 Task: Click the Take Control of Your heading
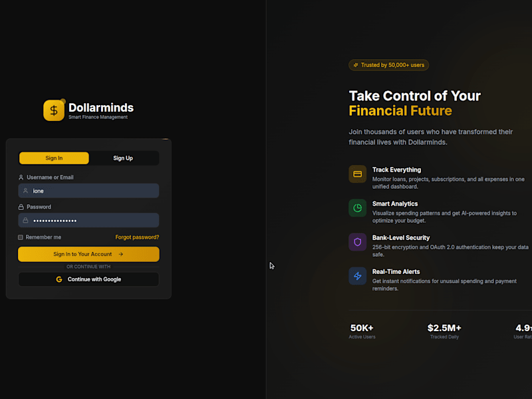click(414, 96)
